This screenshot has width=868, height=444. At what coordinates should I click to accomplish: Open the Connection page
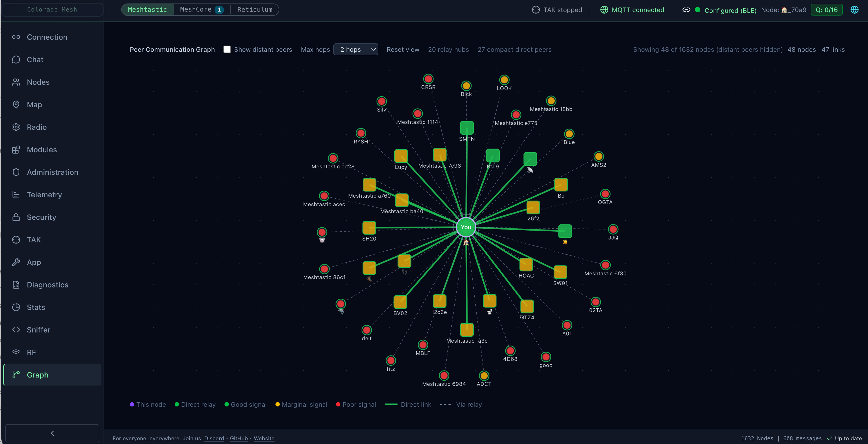pos(52,37)
